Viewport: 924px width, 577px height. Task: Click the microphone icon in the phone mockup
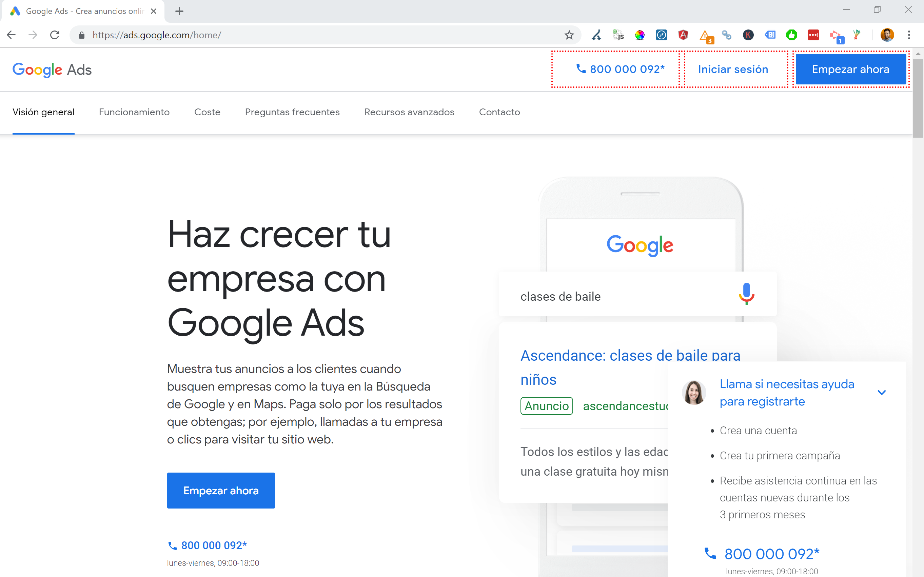[746, 294]
